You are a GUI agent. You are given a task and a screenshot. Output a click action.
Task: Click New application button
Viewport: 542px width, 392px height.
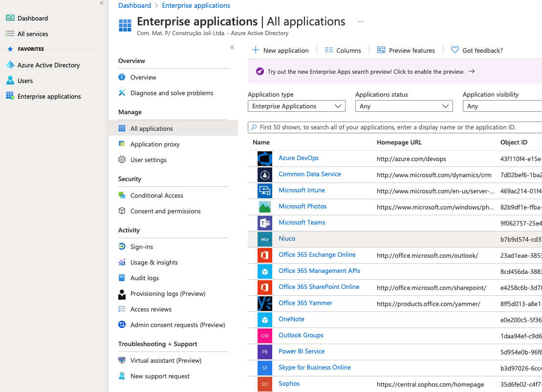[281, 50]
